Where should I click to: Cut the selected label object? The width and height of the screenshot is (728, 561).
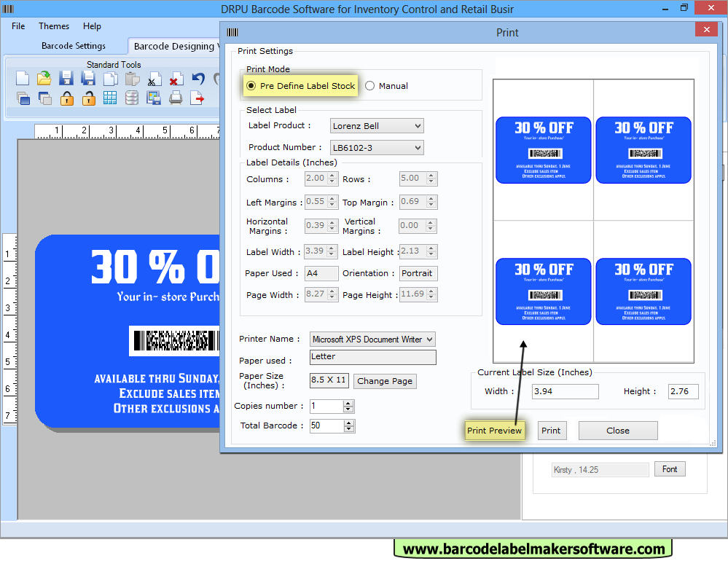coord(154,79)
